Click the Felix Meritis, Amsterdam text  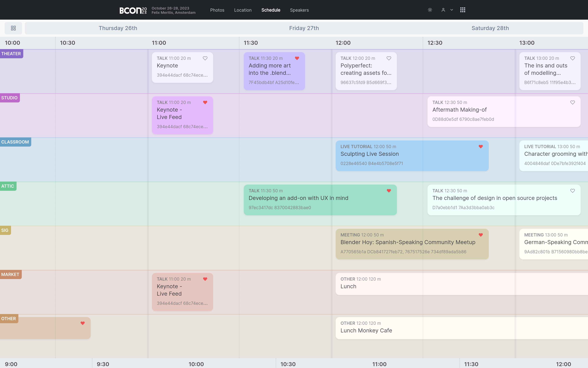coord(173,12)
